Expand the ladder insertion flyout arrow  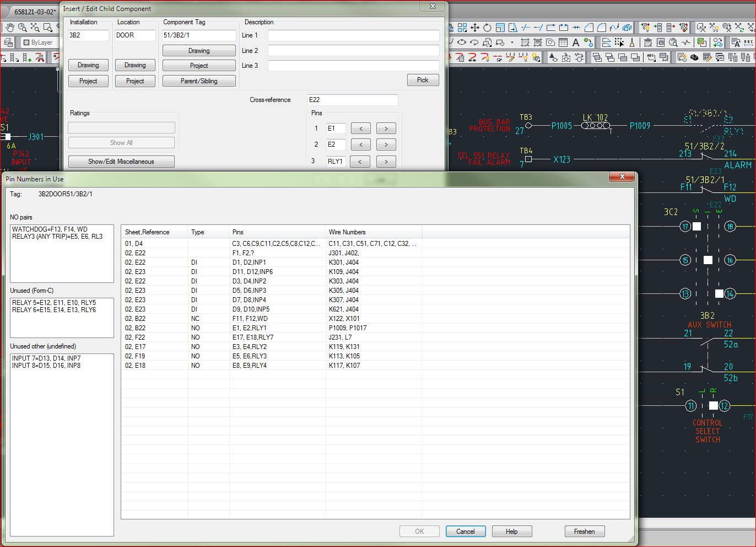(x=17, y=60)
